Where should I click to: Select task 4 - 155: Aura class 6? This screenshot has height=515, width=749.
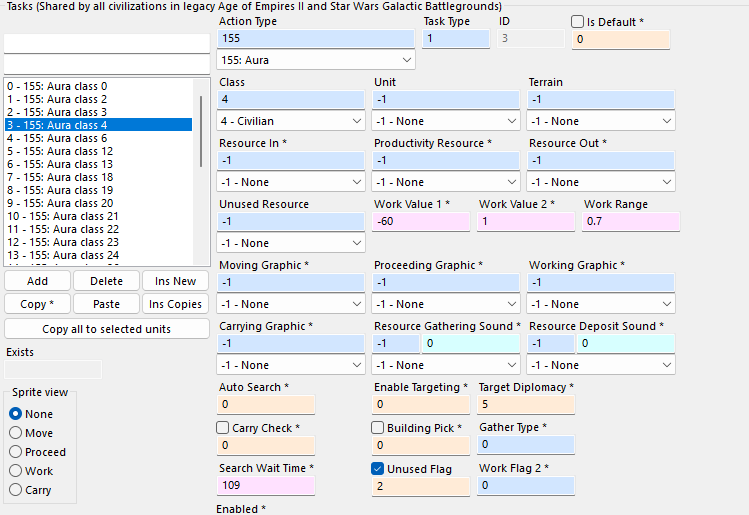point(98,138)
